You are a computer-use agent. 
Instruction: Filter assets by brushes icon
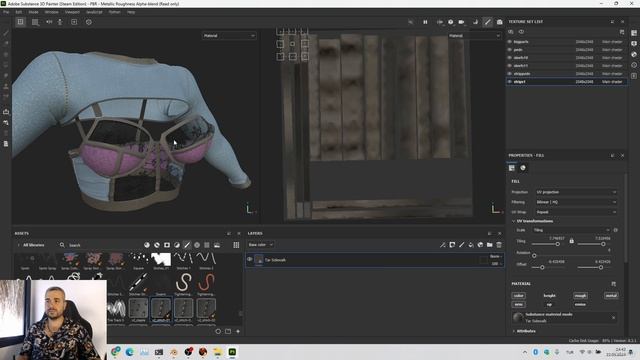point(187,245)
